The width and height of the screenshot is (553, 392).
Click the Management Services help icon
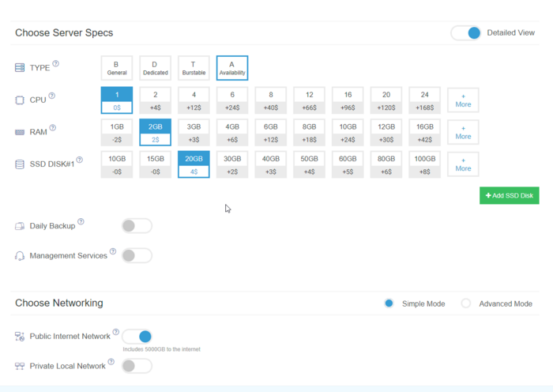point(113,252)
